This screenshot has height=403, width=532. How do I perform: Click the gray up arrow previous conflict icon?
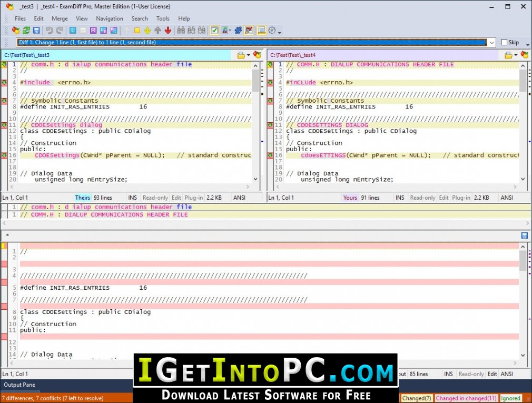click(158, 31)
